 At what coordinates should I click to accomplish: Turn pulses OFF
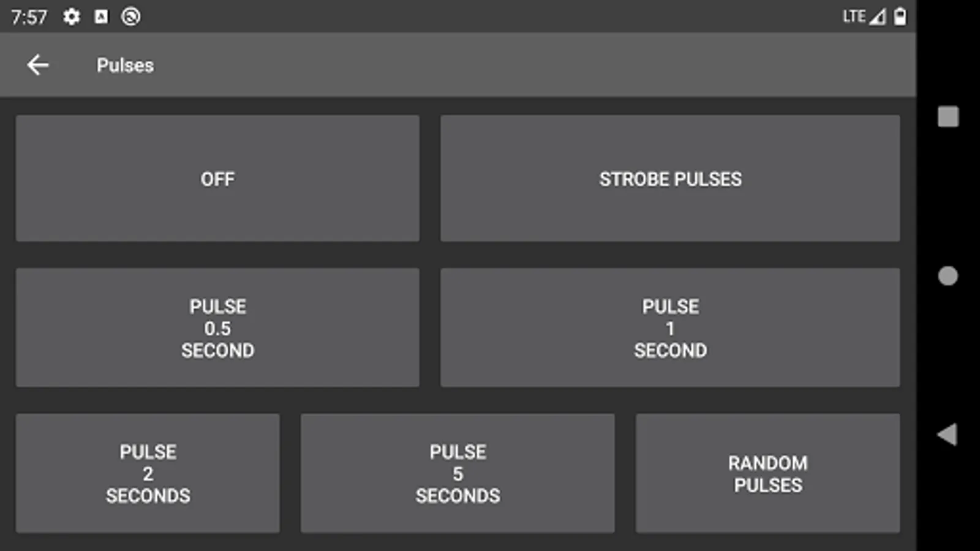tap(217, 179)
